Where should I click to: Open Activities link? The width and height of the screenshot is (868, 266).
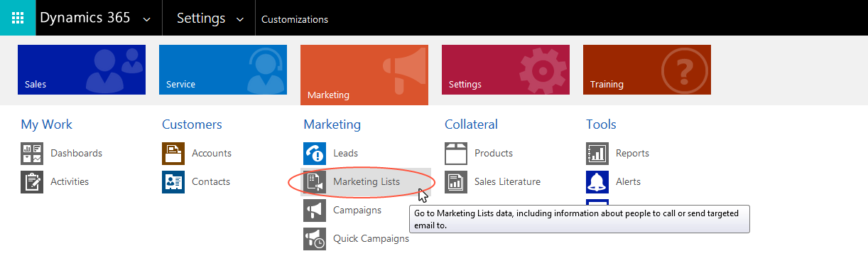[70, 182]
